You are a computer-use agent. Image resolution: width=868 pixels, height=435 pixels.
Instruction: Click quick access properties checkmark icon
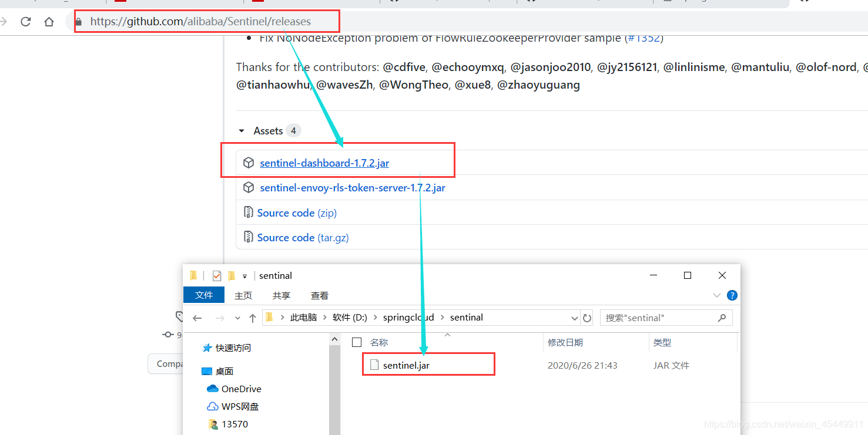(216, 275)
